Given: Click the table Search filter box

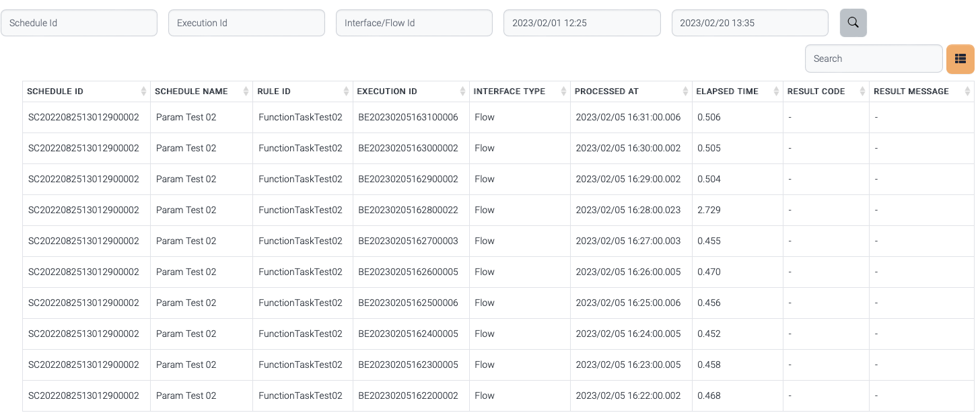Looking at the screenshot, I should coord(873,59).
